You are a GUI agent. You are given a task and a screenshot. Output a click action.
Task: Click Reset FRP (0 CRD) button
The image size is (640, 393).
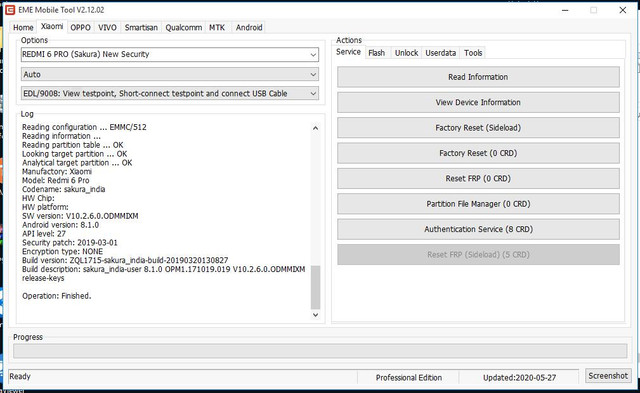click(x=478, y=178)
